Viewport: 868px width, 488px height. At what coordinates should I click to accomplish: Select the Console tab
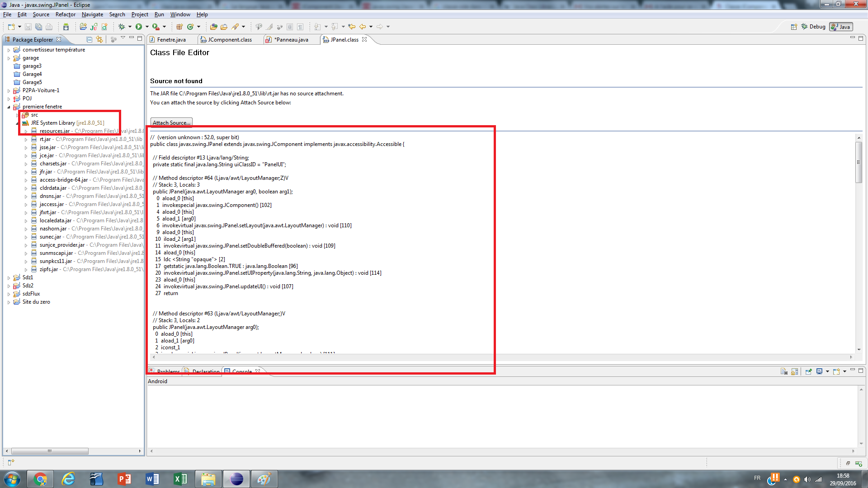[x=242, y=371]
